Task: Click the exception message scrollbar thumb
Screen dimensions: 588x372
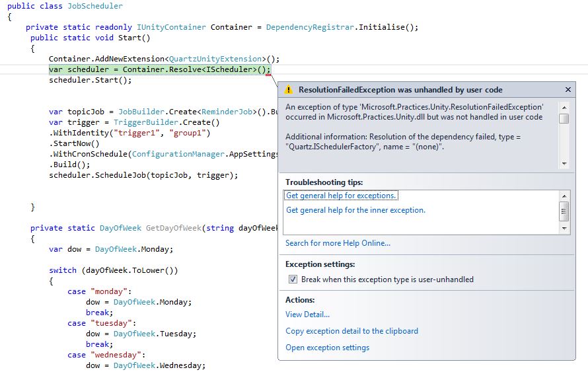Action: (564, 118)
